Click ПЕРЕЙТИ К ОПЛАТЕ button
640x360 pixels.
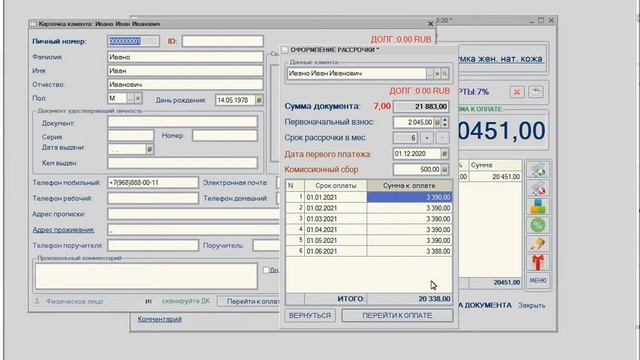click(x=397, y=316)
